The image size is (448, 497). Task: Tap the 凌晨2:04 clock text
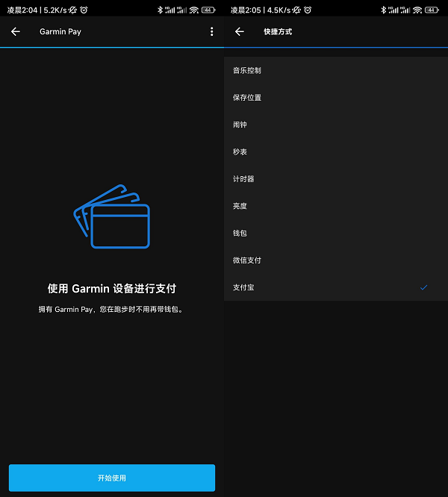pyautogui.click(x=22, y=10)
